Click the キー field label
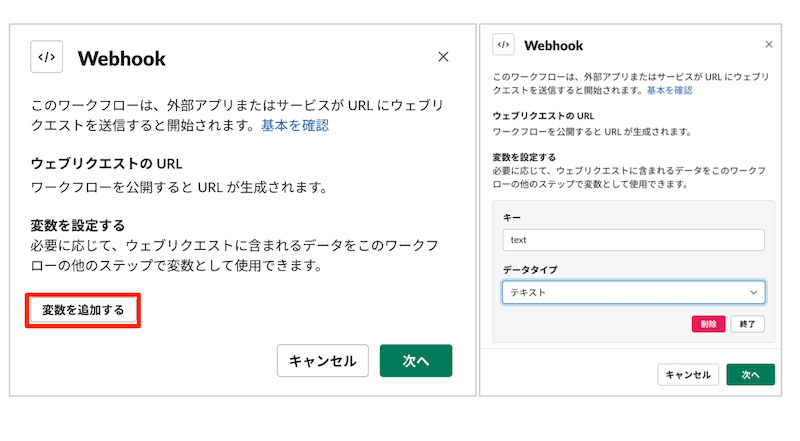 pyautogui.click(x=514, y=216)
